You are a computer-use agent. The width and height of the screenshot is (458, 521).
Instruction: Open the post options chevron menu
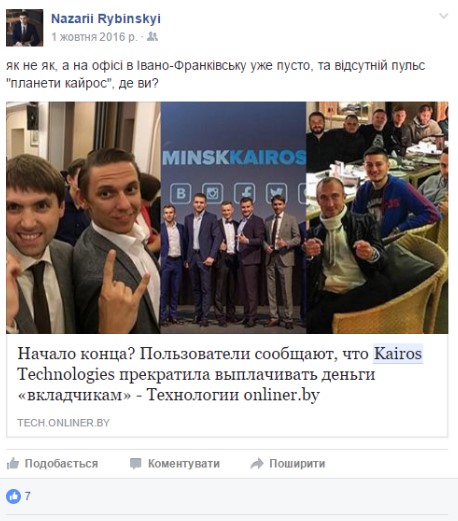tap(443, 16)
